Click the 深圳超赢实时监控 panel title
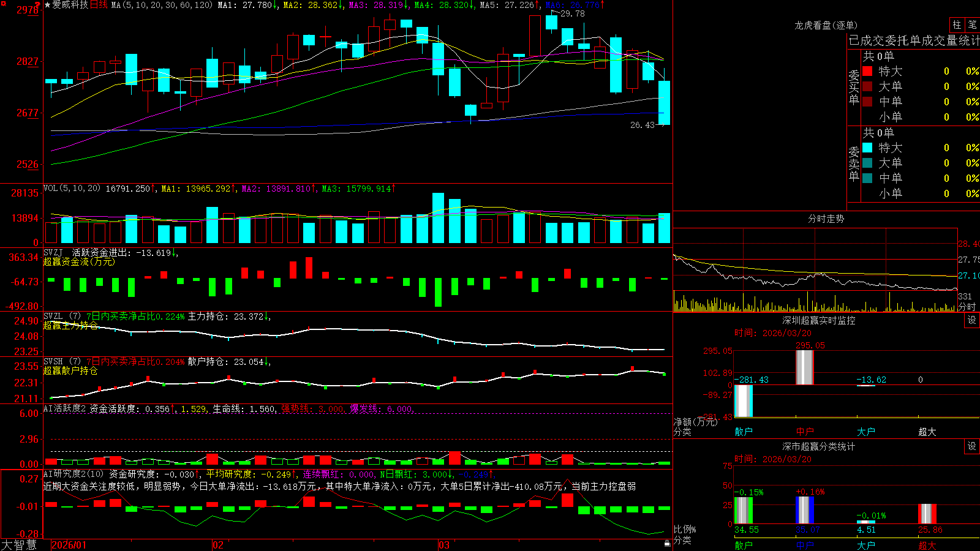This screenshot has width=980, height=551. [x=819, y=320]
